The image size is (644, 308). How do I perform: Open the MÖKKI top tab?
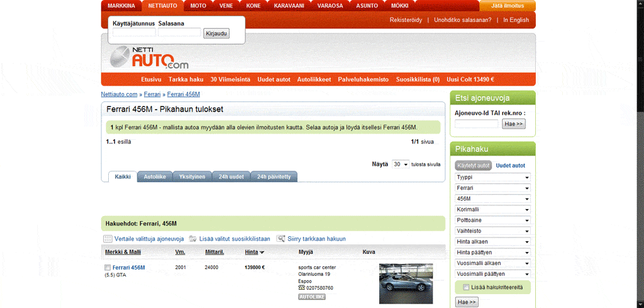coord(399,6)
